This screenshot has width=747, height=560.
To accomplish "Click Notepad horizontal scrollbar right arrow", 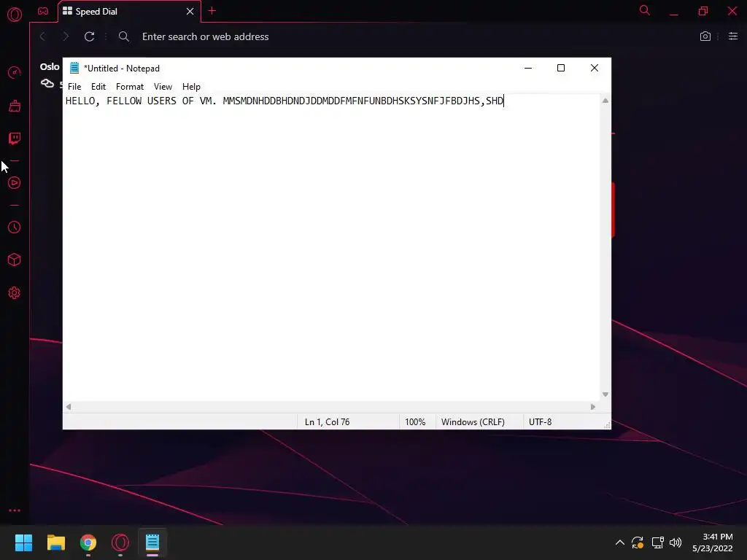I will [x=592, y=407].
